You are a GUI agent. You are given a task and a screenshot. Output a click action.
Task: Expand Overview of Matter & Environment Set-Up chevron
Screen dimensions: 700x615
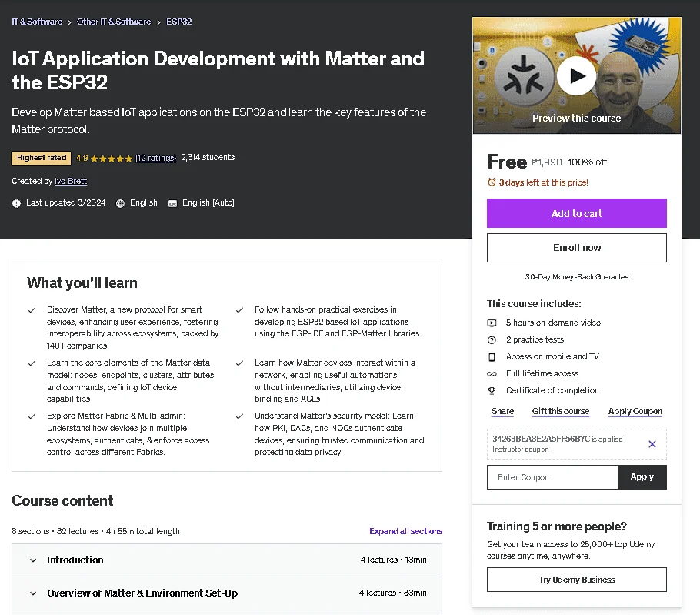tap(33, 593)
